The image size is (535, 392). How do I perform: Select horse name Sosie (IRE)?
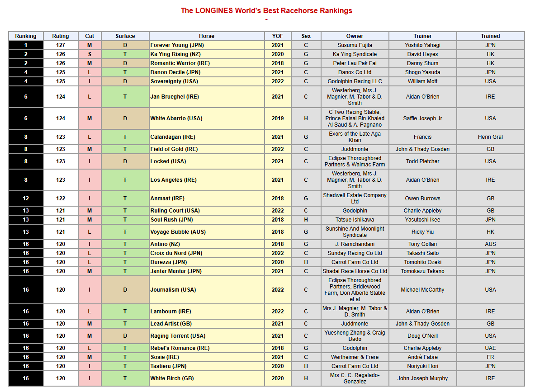coord(165,357)
